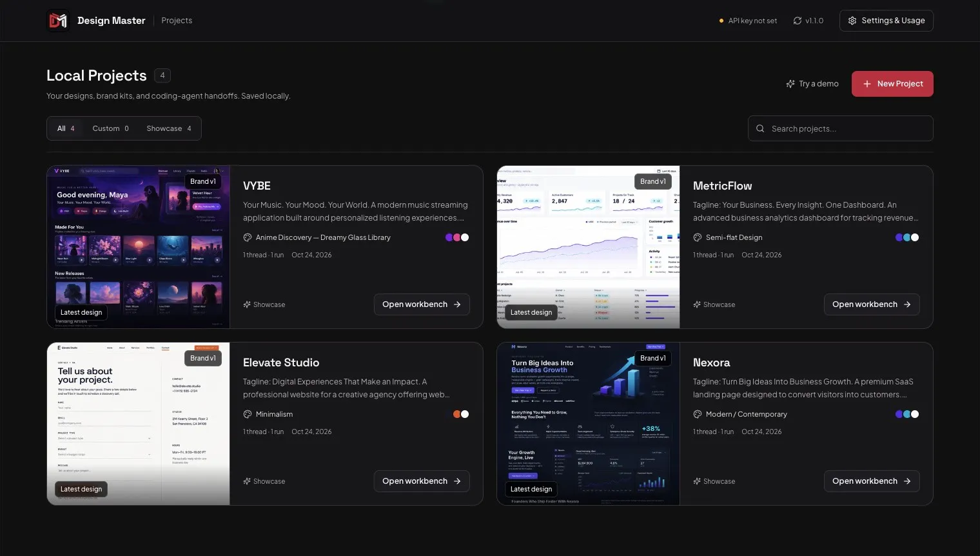
Task: Click the magnifier icon in the search box
Action: [x=760, y=128]
